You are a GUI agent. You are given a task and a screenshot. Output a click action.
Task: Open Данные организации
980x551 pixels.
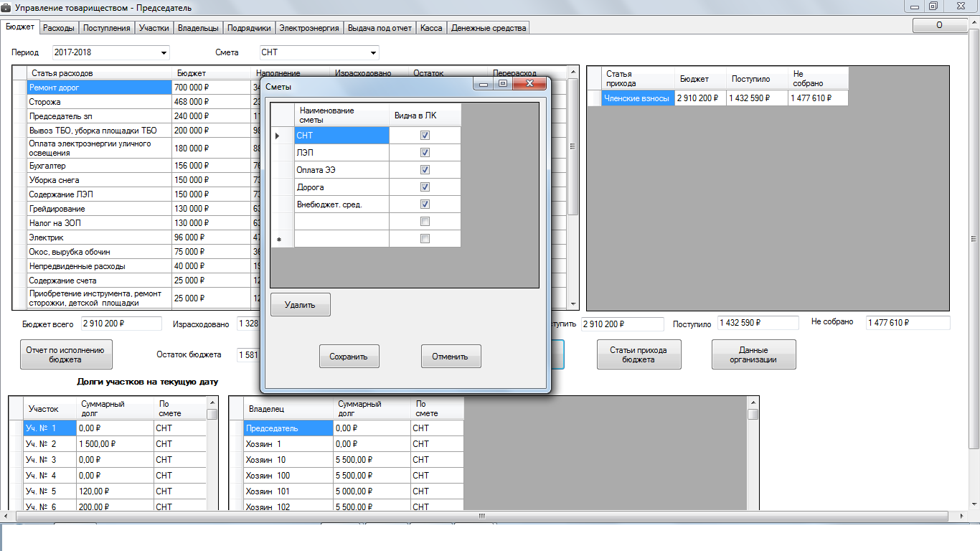coord(753,355)
